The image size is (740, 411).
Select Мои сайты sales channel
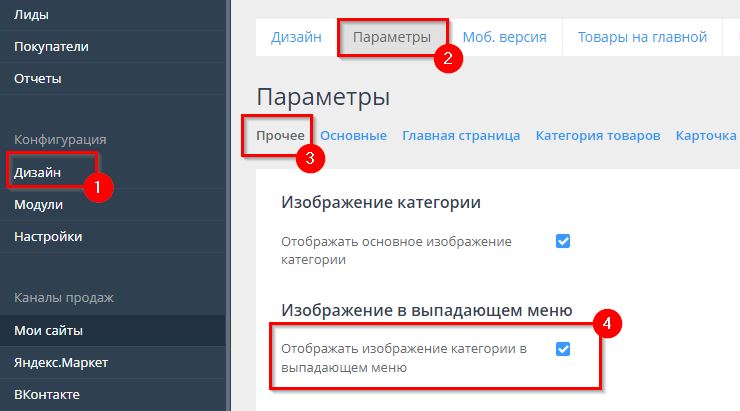click(x=48, y=330)
